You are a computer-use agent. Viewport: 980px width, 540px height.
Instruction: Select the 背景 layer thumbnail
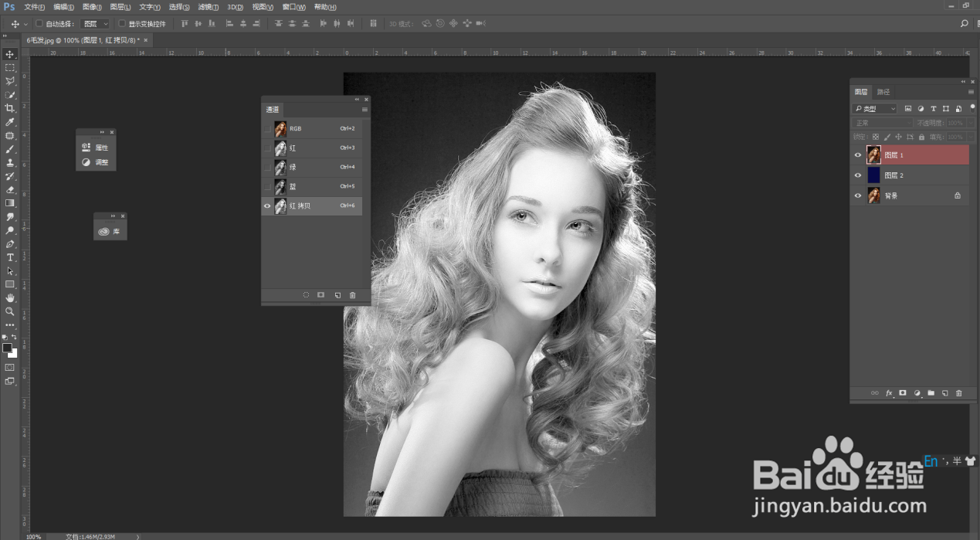873,195
